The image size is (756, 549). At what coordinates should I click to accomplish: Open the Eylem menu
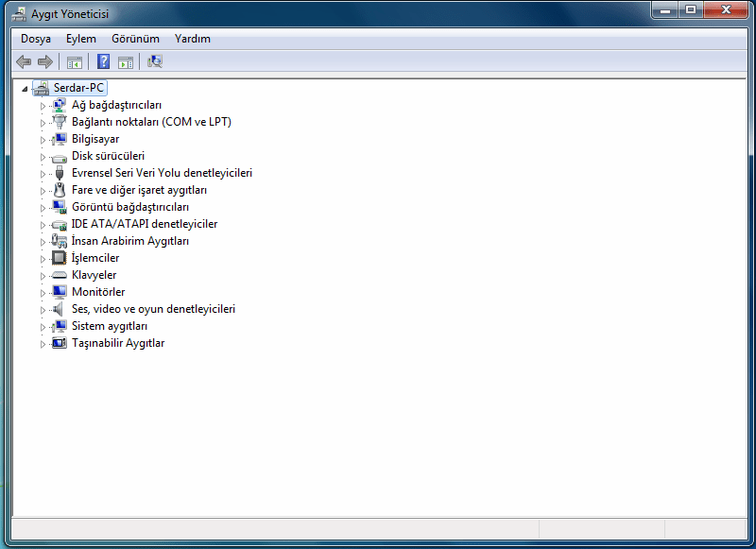click(x=81, y=39)
